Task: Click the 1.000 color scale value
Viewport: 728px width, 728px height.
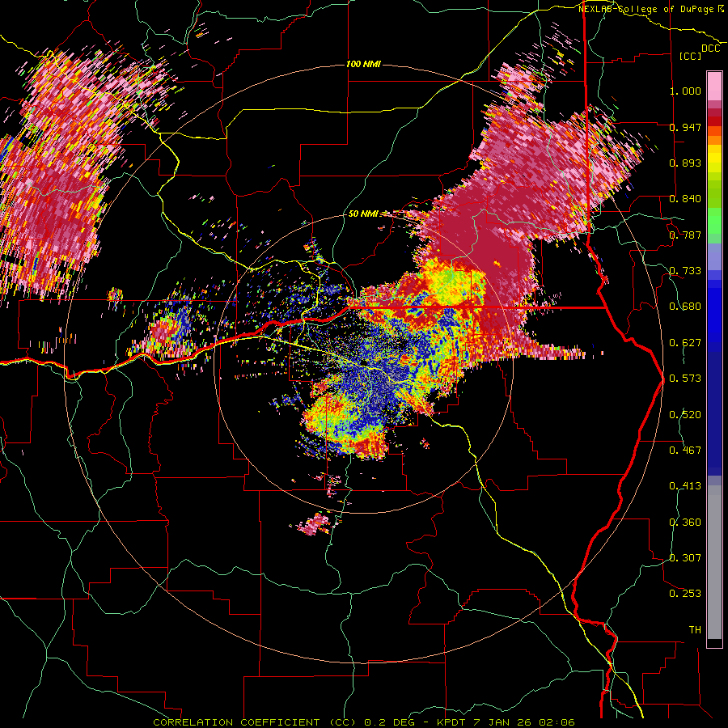Action: pos(685,91)
